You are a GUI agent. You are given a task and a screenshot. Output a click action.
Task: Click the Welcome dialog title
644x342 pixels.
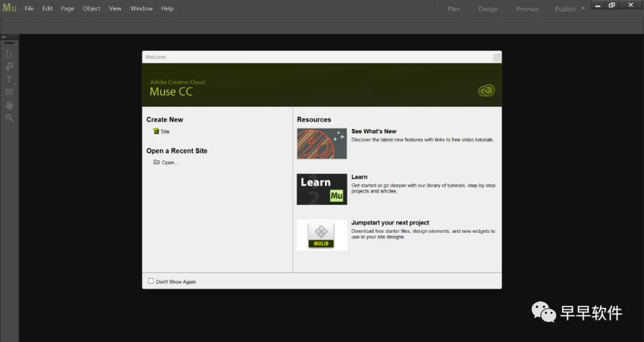(x=156, y=57)
